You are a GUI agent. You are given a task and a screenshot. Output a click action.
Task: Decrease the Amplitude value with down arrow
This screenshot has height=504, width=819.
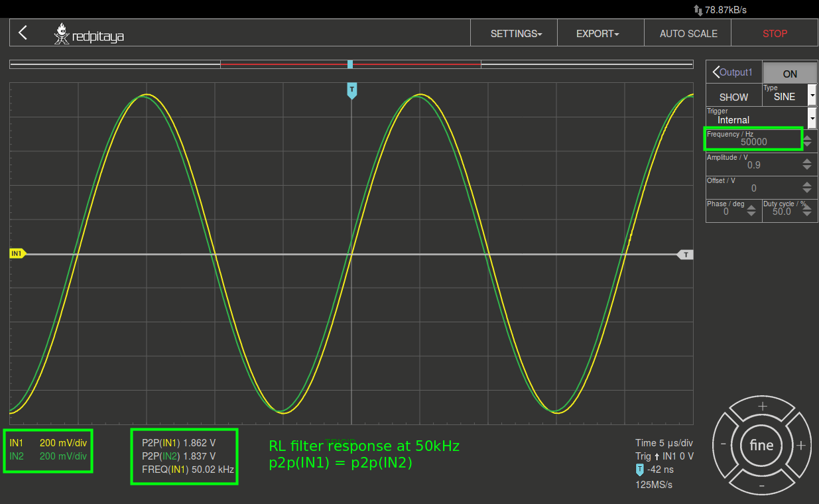807,168
